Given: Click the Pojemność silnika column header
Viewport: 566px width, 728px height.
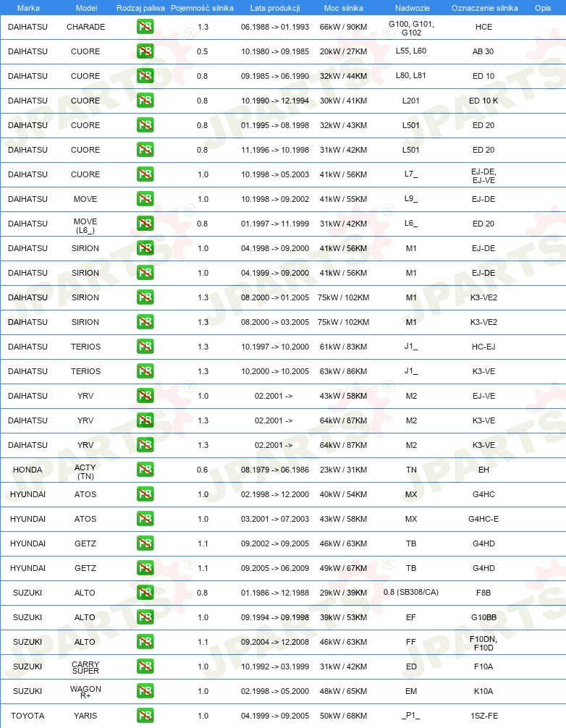Looking at the screenshot, I should click(202, 8).
